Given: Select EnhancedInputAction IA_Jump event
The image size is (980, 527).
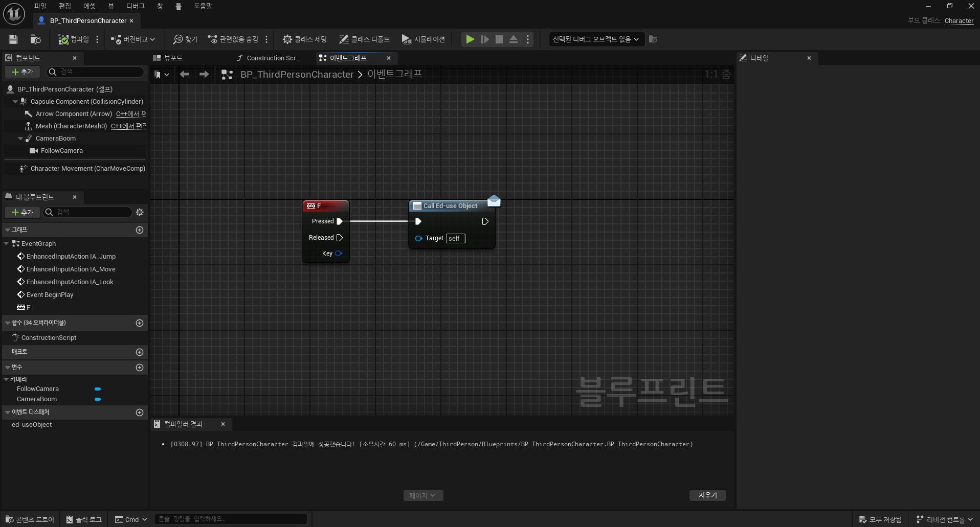Looking at the screenshot, I should click(x=71, y=257).
